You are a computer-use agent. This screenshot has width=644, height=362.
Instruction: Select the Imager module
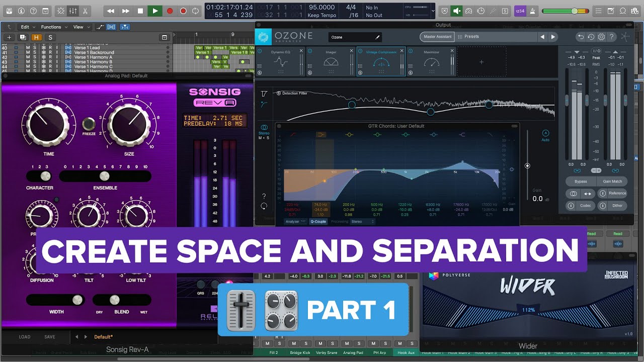(x=331, y=62)
